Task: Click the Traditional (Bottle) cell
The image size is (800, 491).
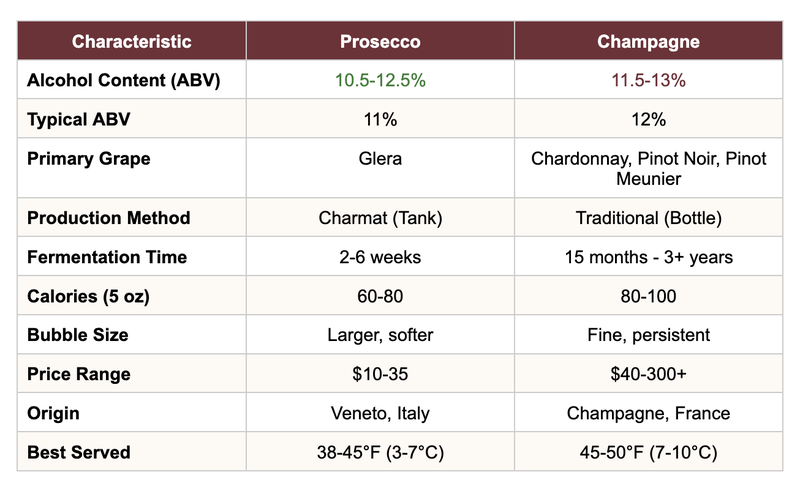Action: pos(648,218)
